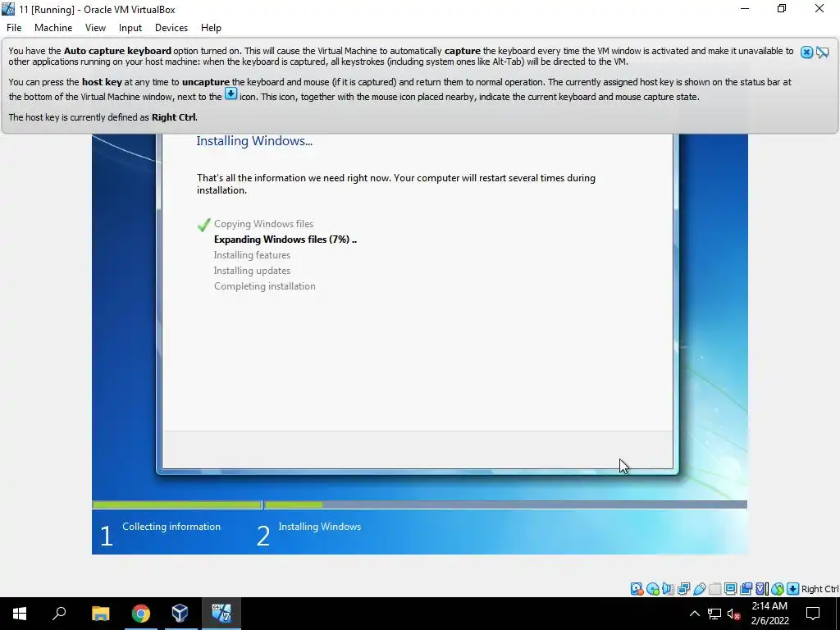Restore down the VirtualBox window

pos(782,8)
